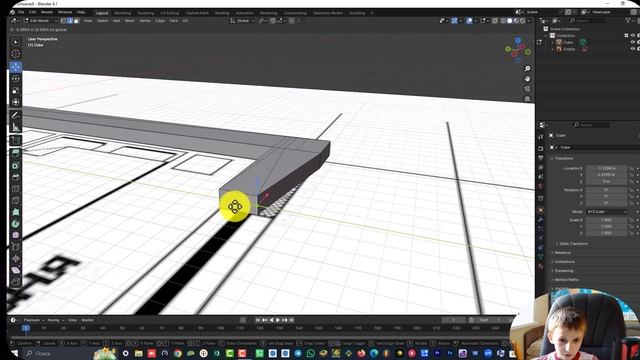The height and width of the screenshot is (360, 640).
Task: Enable edge select mode
Action: tap(69, 20)
